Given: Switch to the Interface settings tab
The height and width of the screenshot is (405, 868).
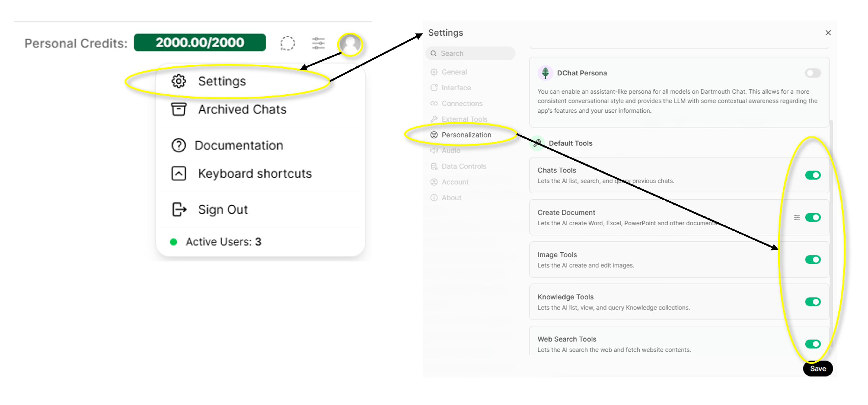Looking at the screenshot, I should pos(470,87).
